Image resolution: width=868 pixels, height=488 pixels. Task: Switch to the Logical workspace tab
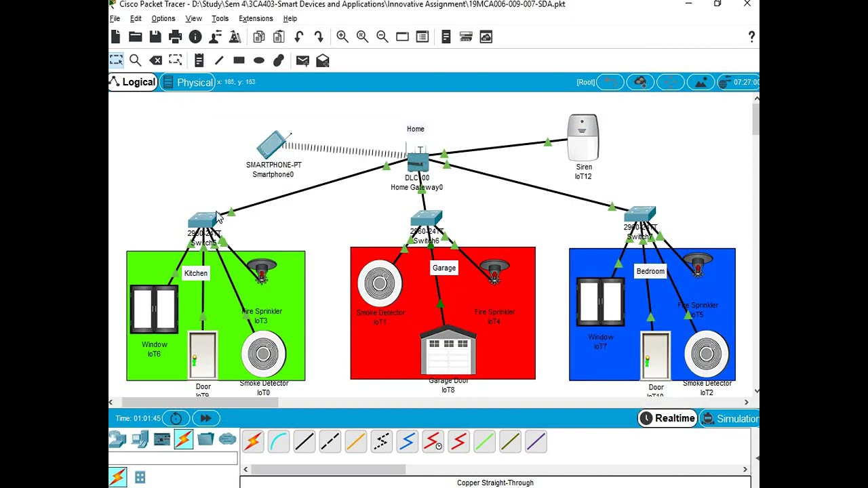pyautogui.click(x=134, y=82)
